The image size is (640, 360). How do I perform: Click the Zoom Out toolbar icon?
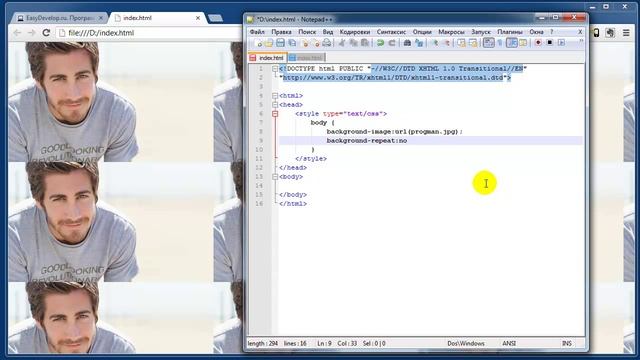447,43
